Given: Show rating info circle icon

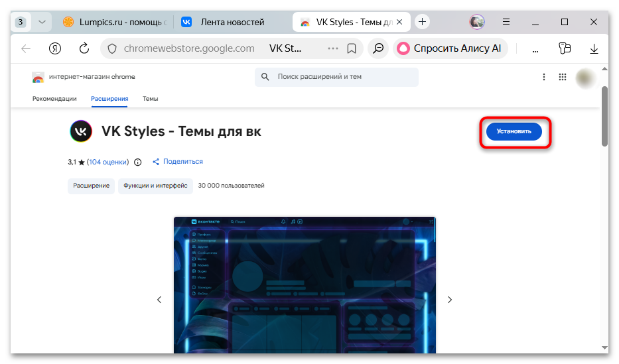Looking at the screenshot, I should (138, 162).
